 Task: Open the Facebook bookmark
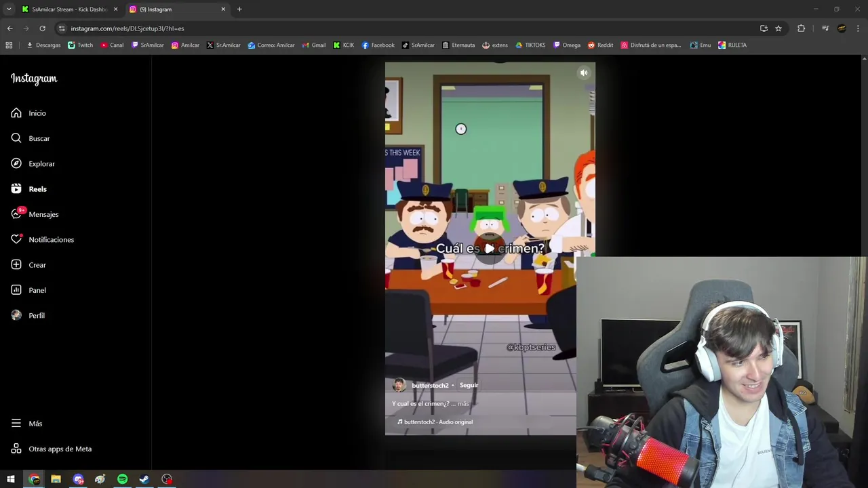378,45
